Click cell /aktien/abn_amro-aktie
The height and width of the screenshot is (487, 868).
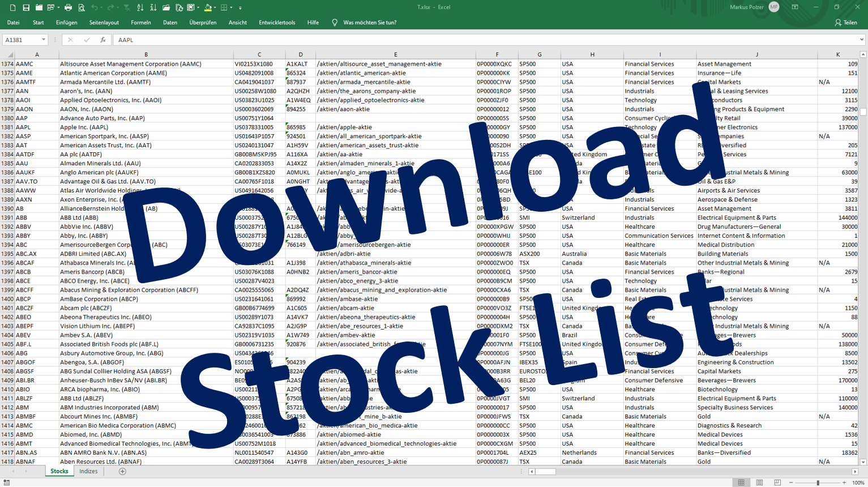(x=395, y=453)
